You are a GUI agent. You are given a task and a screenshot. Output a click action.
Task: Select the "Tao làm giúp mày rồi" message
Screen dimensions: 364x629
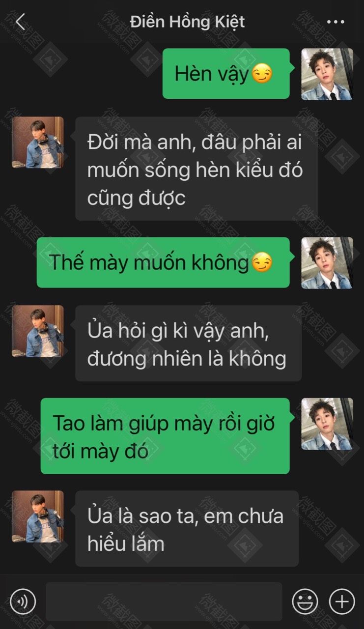pos(165,436)
